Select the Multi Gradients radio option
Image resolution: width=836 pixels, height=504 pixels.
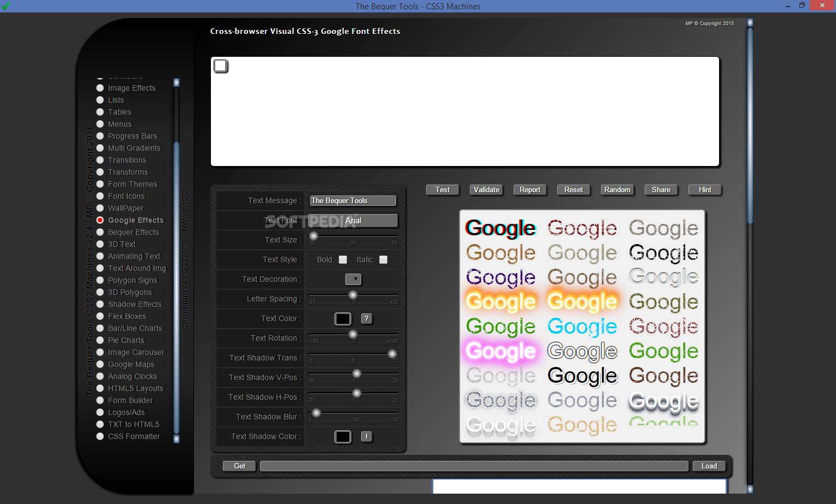click(100, 148)
